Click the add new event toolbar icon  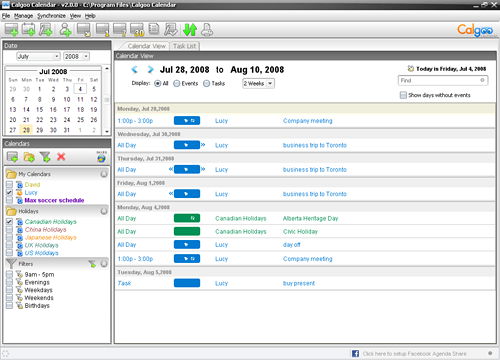(x=11, y=30)
